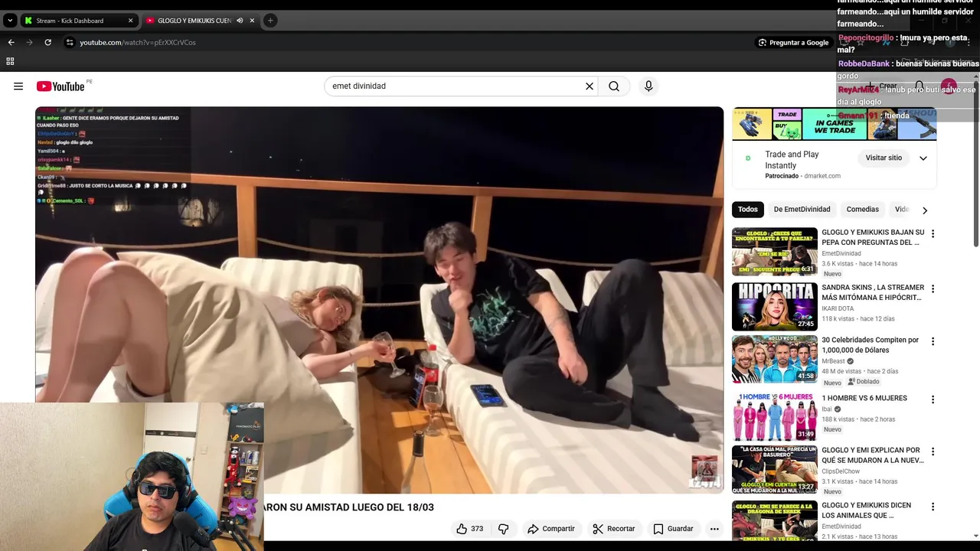Image resolution: width=980 pixels, height=551 pixels.
Task: Clear the search box text
Action: coord(590,86)
